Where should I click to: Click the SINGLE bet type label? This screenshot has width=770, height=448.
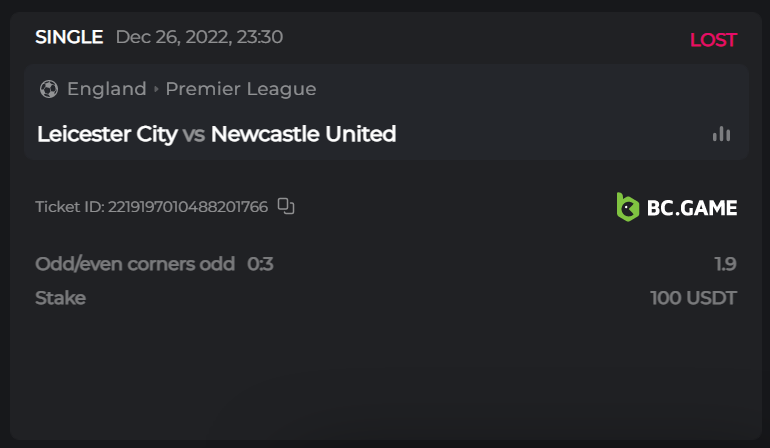pyautogui.click(x=69, y=37)
